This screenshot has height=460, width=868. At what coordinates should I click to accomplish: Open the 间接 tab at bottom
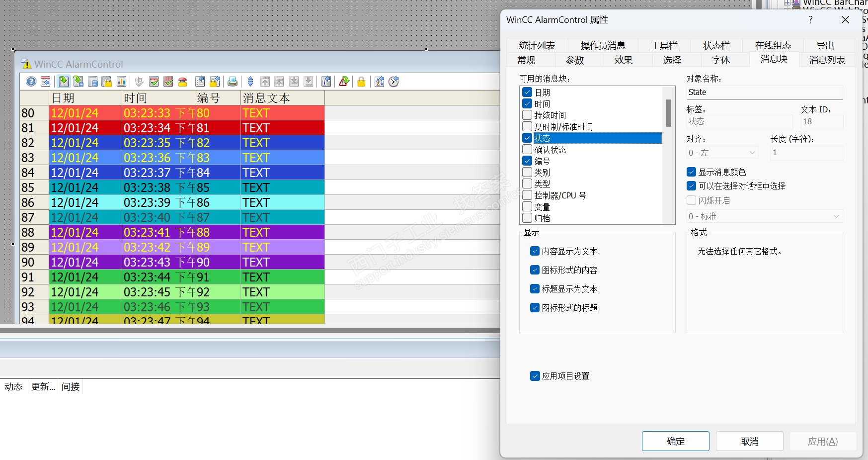[x=71, y=387]
